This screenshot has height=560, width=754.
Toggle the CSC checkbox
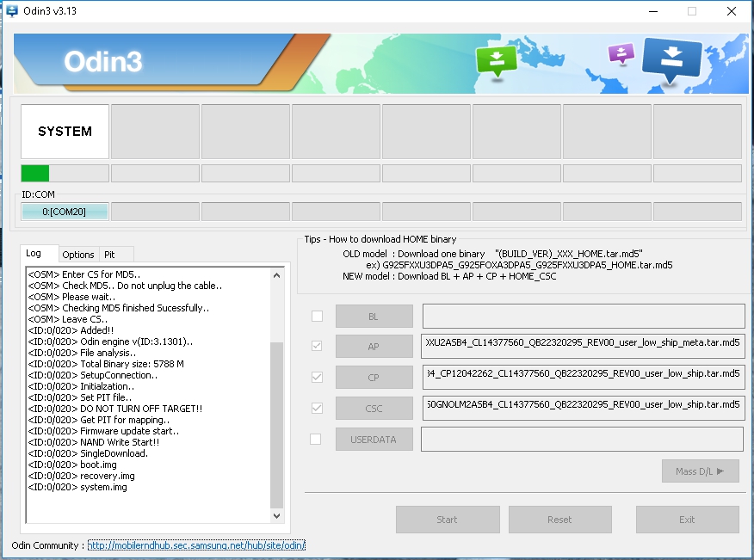coord(317,408)
